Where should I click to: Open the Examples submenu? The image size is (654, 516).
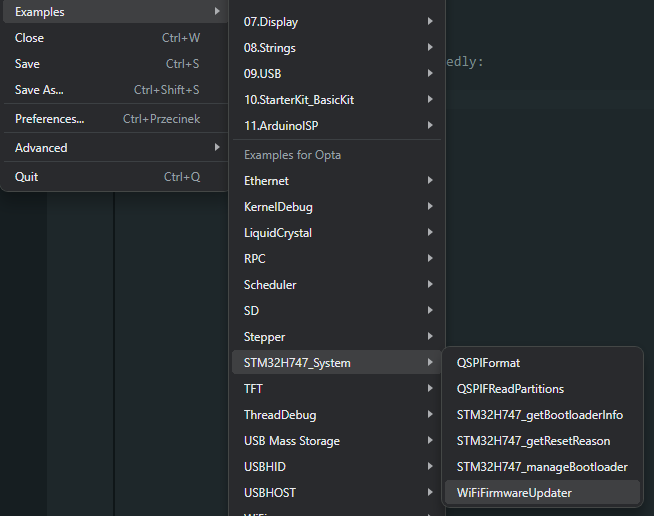116,12
